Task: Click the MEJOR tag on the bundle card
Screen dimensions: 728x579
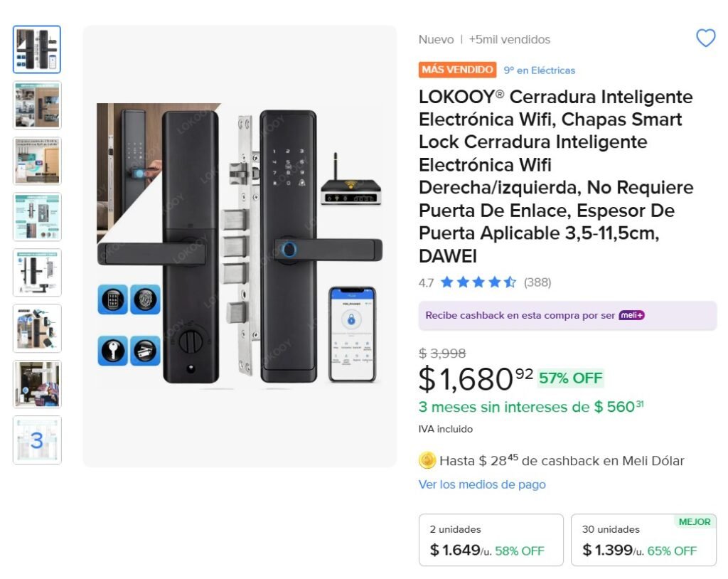Action: (695, 521)
